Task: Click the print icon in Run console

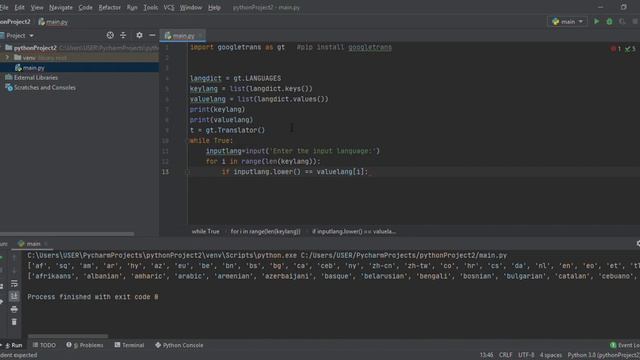Action: (14, 309)
